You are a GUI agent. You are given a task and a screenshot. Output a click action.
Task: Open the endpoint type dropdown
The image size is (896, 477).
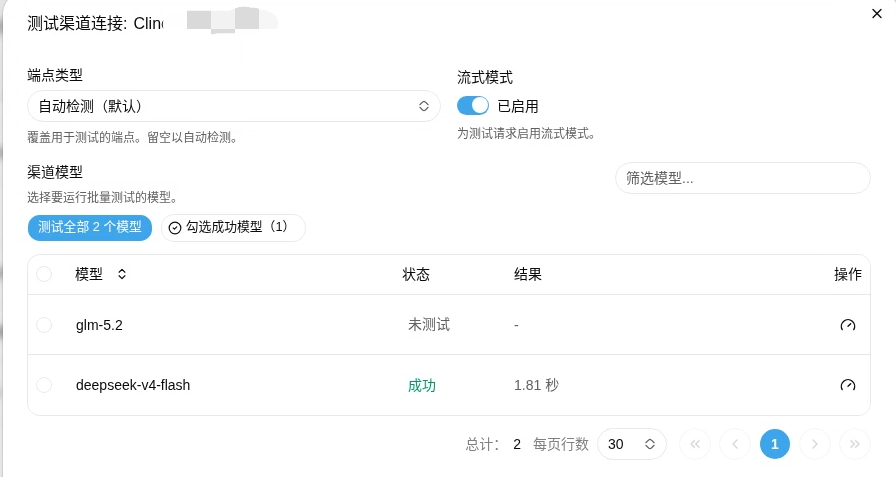(234, 106)
